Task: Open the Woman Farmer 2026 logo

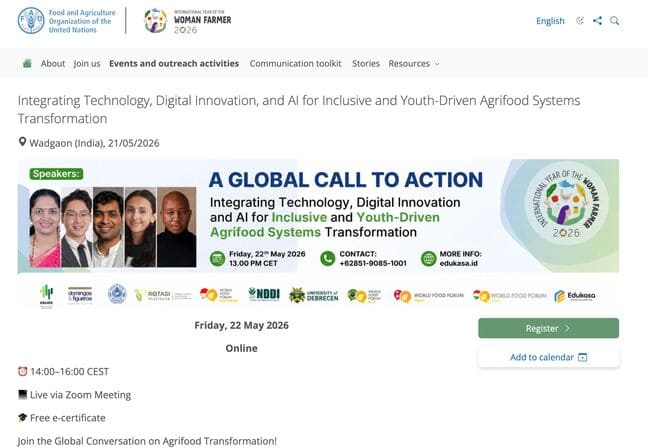Action: [x=187, y=21]
